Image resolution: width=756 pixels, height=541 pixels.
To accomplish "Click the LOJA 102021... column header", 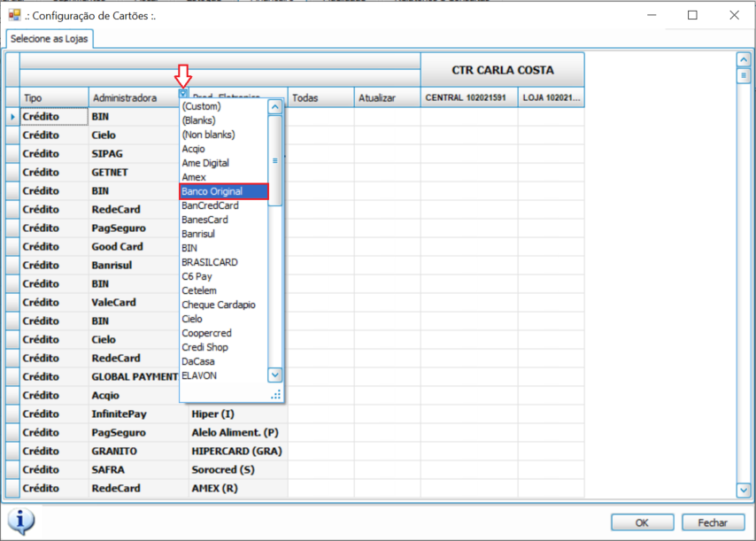I will point(552,97).
